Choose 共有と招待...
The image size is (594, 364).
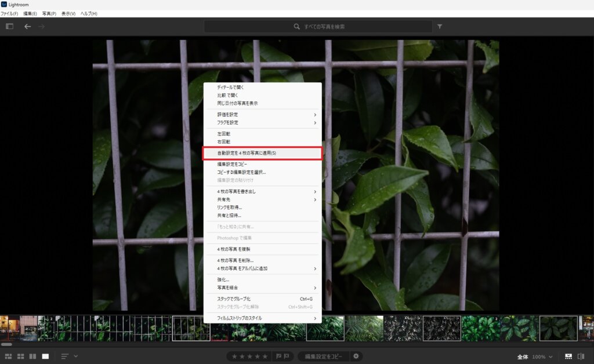263,216
